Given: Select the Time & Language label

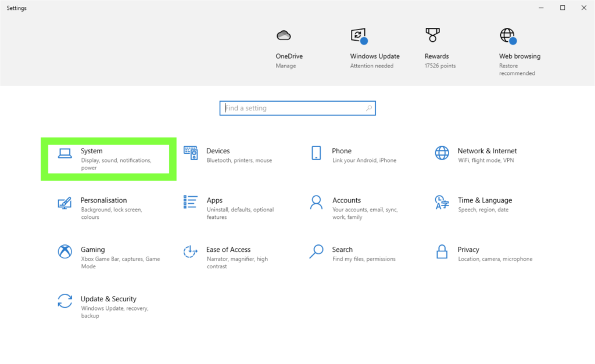Looking at the screenshot, I should [x=485, y=200].
